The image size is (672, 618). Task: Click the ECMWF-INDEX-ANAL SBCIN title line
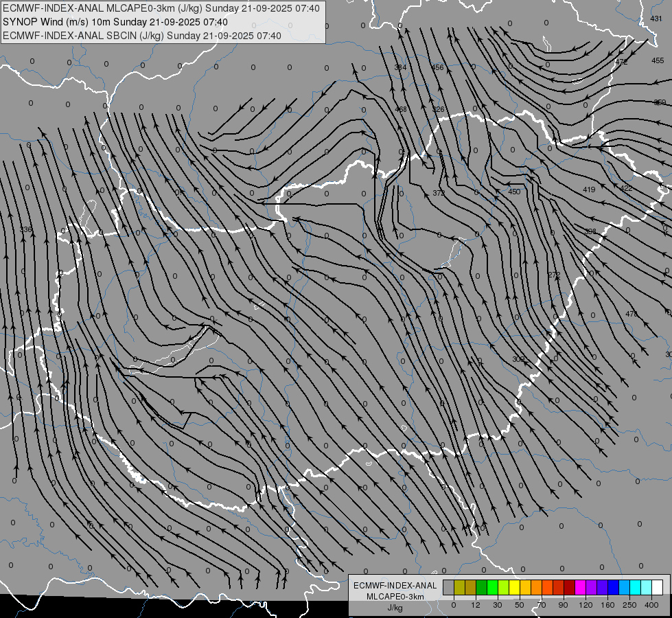pos(141,36)
